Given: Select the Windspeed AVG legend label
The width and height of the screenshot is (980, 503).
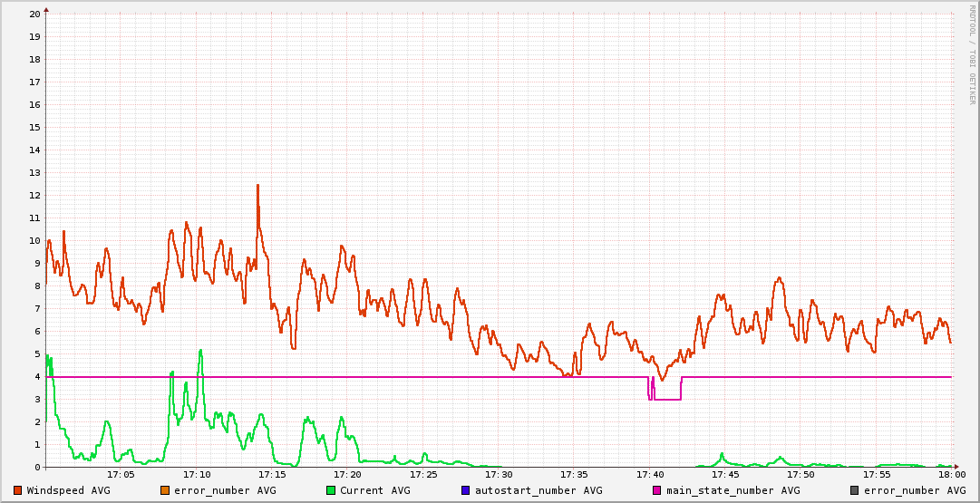Looking at the screenshot, I should [x=68, y=490].
